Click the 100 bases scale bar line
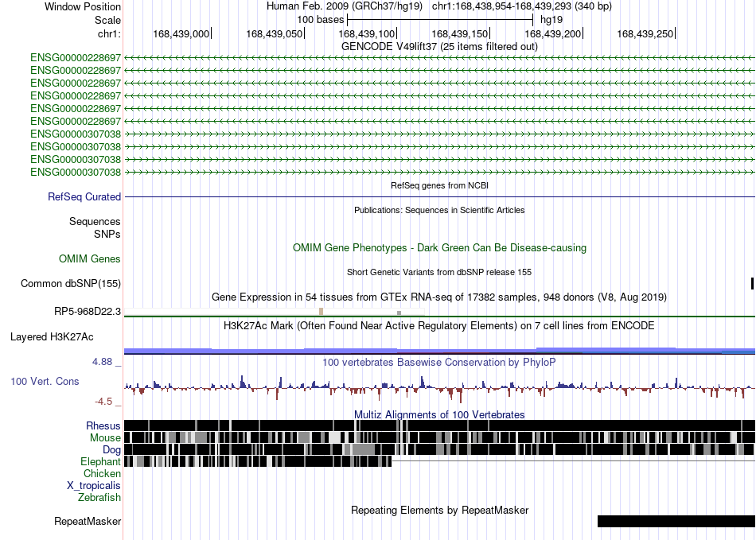The height and width of the screenshot is (540, 756). [x=440, y=20]
